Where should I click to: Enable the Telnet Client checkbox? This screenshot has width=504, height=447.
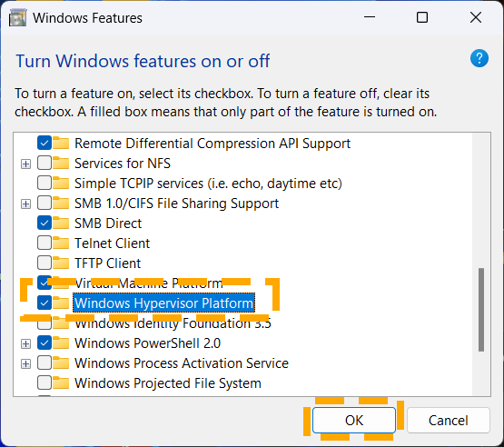[44, 243]
